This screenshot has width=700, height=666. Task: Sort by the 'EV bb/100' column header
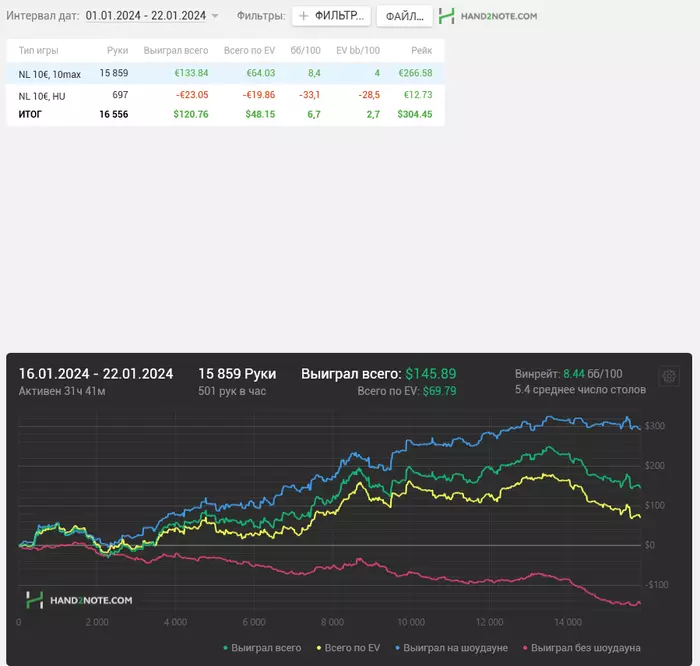pyautogui.click(x=357, y=50)
